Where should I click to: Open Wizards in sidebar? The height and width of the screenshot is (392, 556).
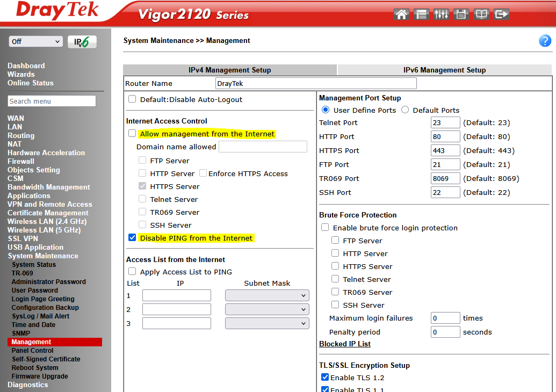[x=21, y=75]
